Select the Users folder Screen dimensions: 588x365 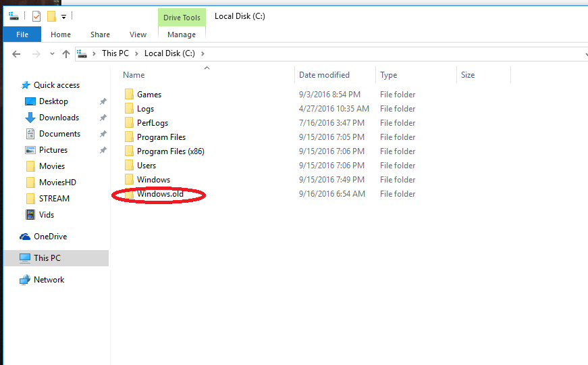pyautogui.click(x=146, y=165)
